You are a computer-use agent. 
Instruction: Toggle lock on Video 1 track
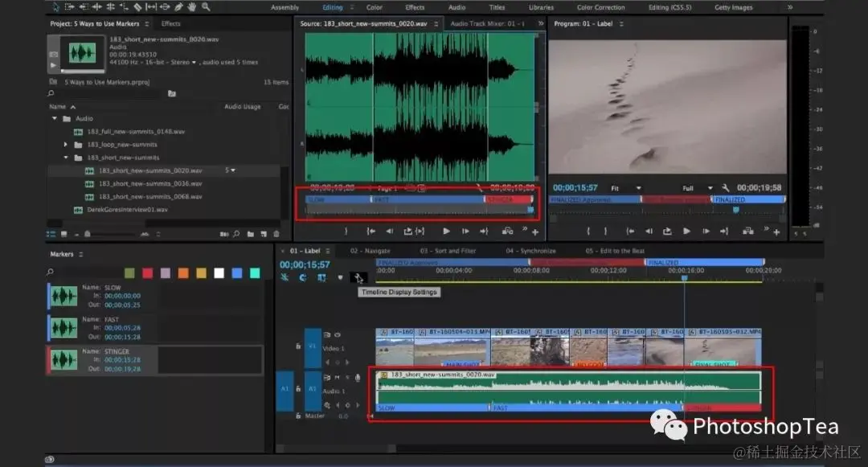point(298,346)
